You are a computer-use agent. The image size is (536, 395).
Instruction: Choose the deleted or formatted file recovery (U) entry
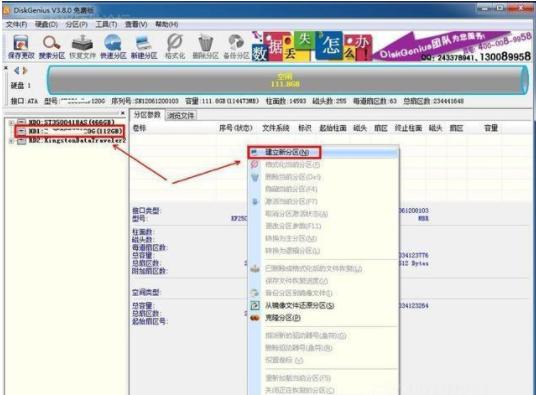(323, 269)
